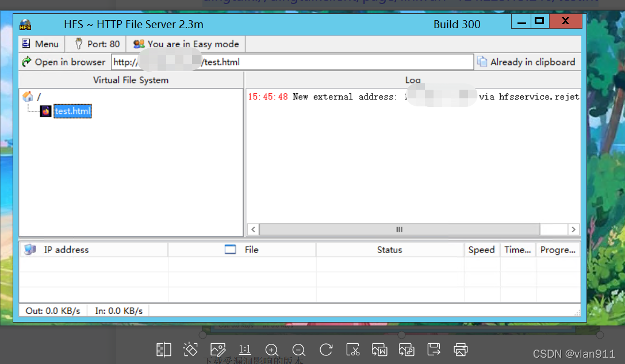Click the Status column header
This screenshot has width=625, height=364.
click(x=390, y=250)
